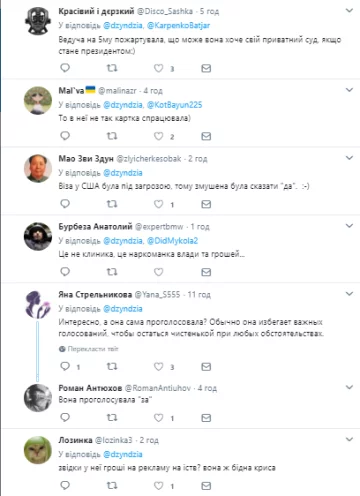Reply icon on Yana_5555 tweet
The width and height of the screenshot is (360, 496).
[65, 367]
